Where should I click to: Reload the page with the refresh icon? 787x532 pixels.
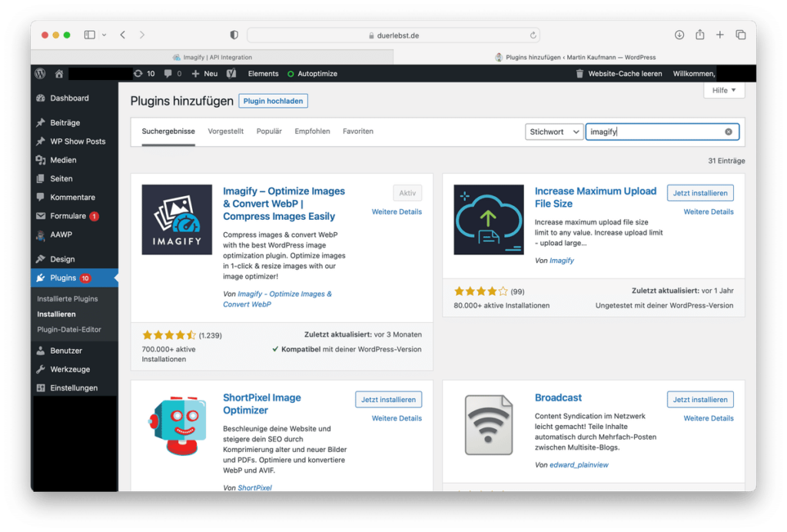tap(533, 35)
